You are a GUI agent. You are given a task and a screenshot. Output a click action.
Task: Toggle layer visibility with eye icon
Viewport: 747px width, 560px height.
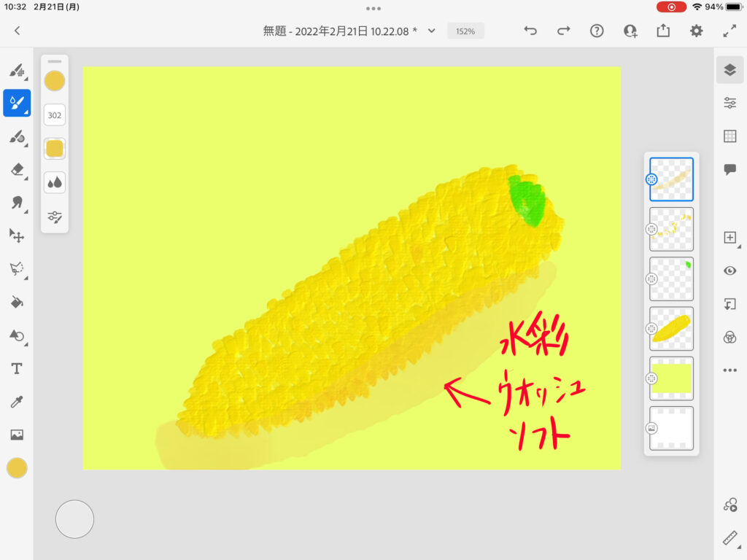click(729, 271)
